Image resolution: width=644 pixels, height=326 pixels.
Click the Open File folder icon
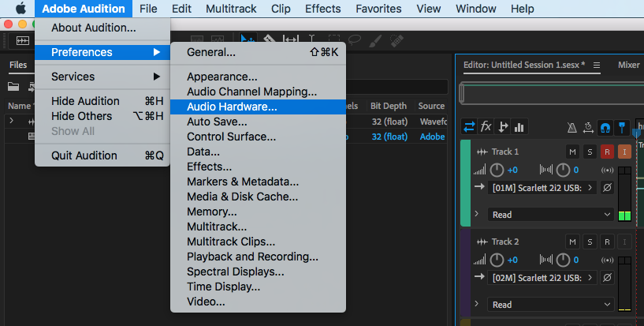tap(13, 86)
